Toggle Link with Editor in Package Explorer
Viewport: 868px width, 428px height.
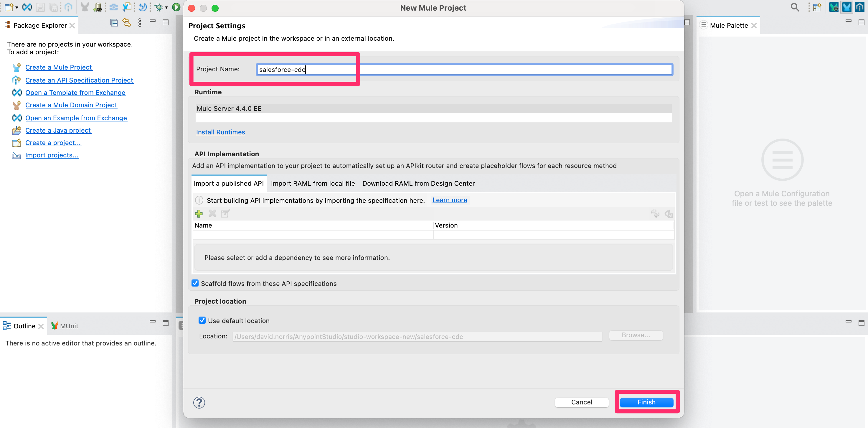tap(127, 23)
